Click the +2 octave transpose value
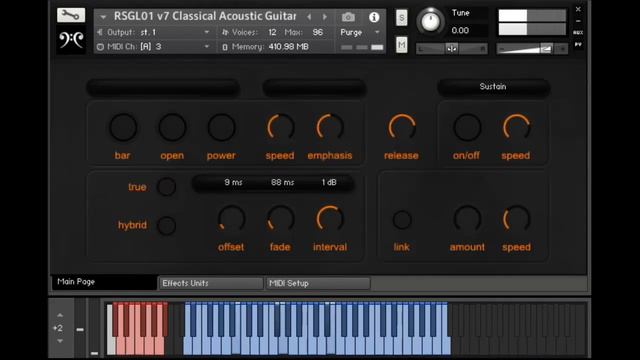 [x=58, y=328]
